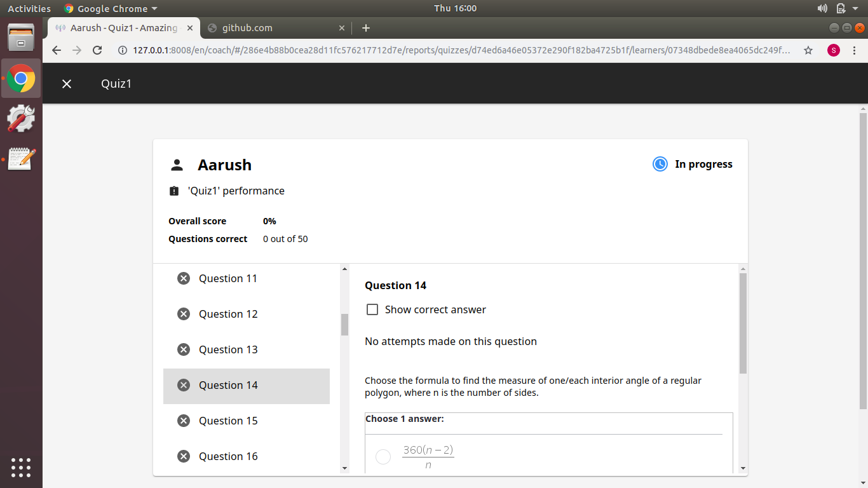Open Files from the Ubuntu dock
This screenshot has height=488, width=868.
(21, 38)
